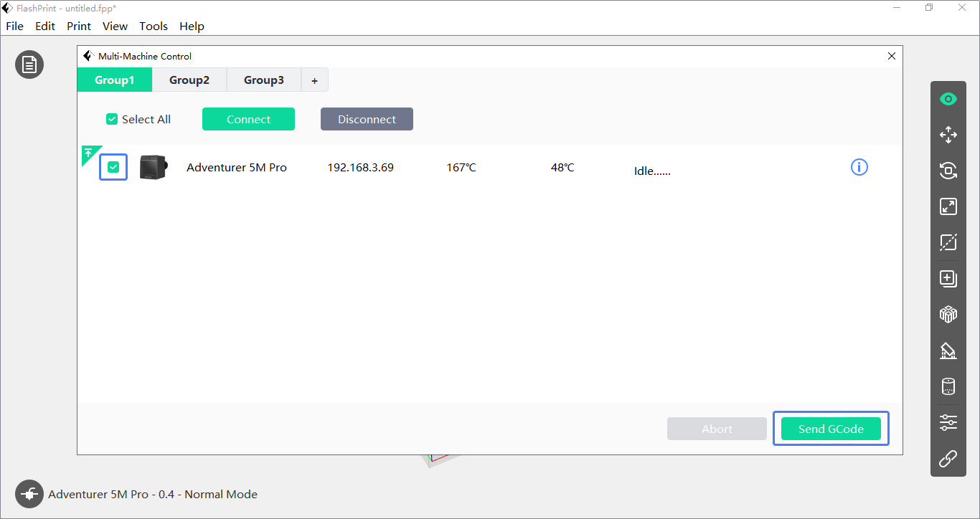Screen dimensions: 980x519
Task: Click the '48℃' temperature value
Action: point(562,168)
